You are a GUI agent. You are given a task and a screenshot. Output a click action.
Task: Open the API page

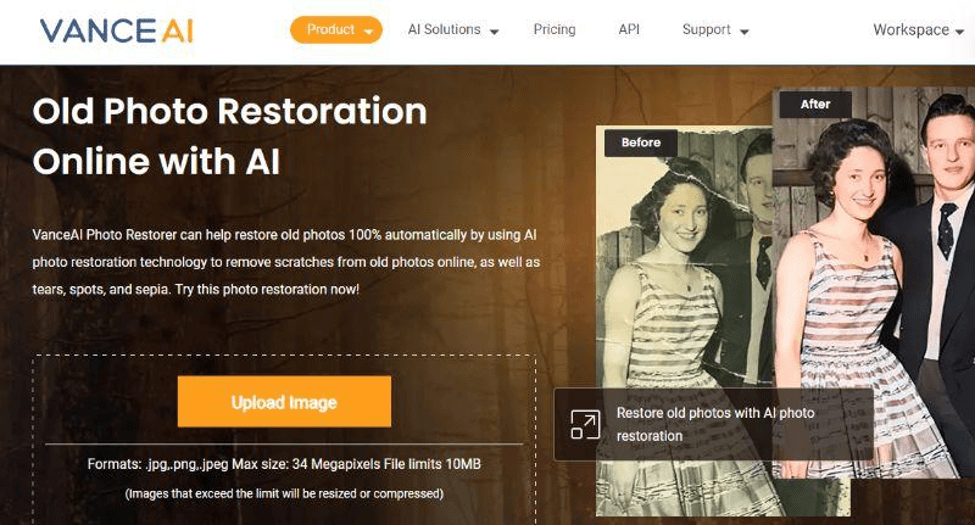tap(629, 30)
